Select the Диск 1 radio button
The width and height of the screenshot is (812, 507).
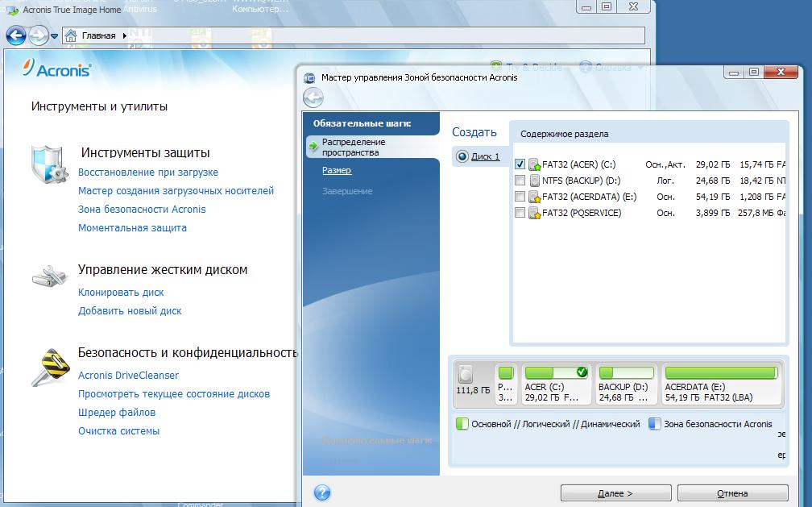click(x=462, y=156)
